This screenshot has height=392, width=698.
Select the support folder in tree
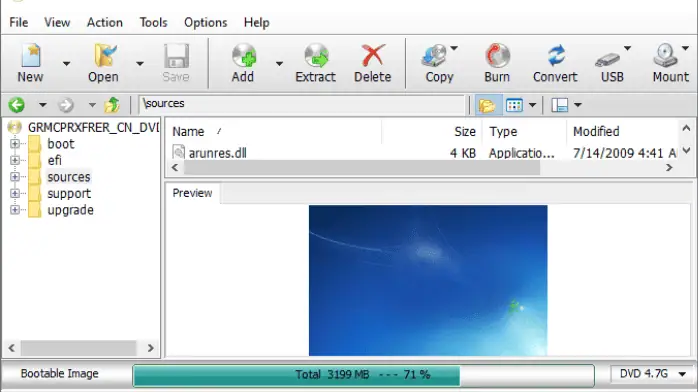click(69, 193)
